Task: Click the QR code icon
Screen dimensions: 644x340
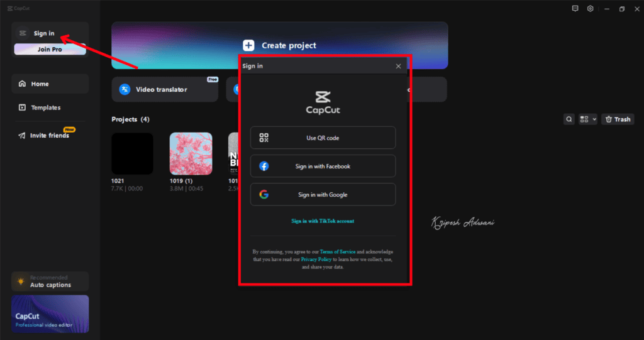Action: pos(264,138)
